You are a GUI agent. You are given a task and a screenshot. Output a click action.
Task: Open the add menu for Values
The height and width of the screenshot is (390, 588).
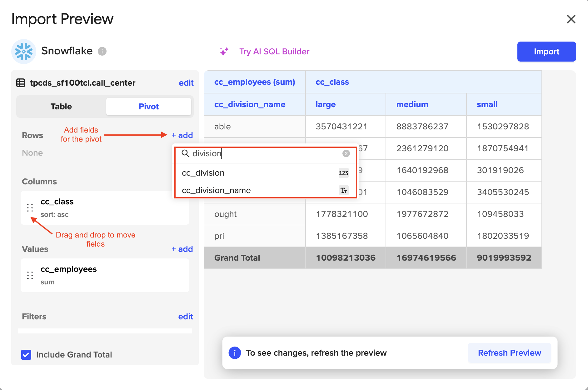(x=182, y=249)
